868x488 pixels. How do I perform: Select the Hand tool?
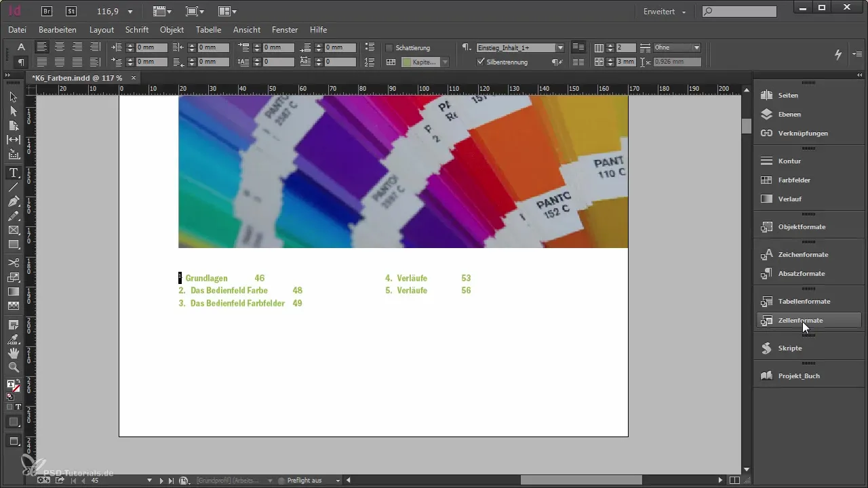click(13, 353)
